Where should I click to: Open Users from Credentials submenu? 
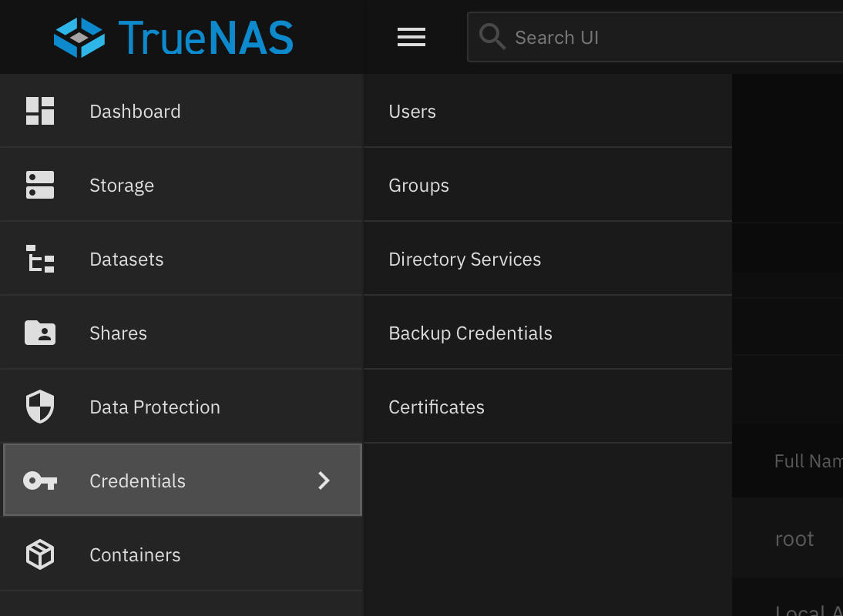click(412, 112)
